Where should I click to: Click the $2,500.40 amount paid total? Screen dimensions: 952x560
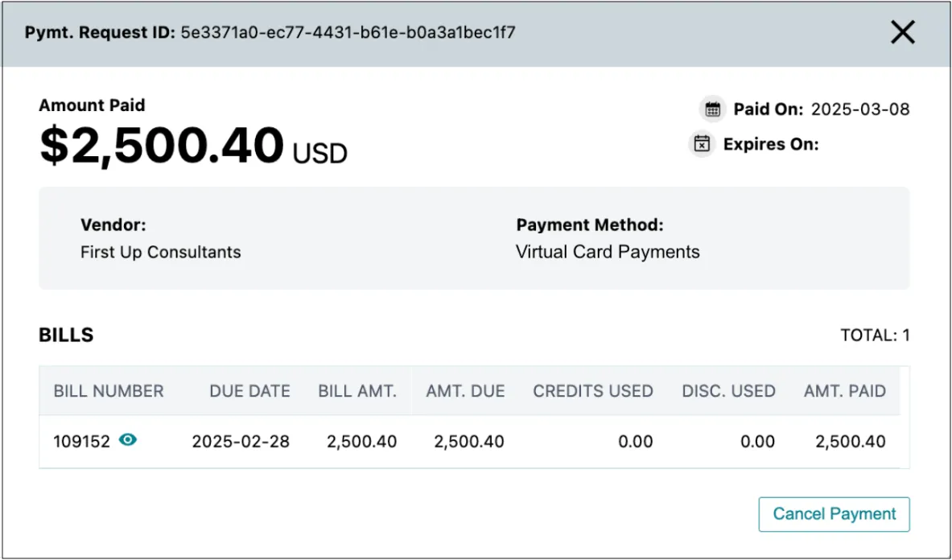click(162, 145)
